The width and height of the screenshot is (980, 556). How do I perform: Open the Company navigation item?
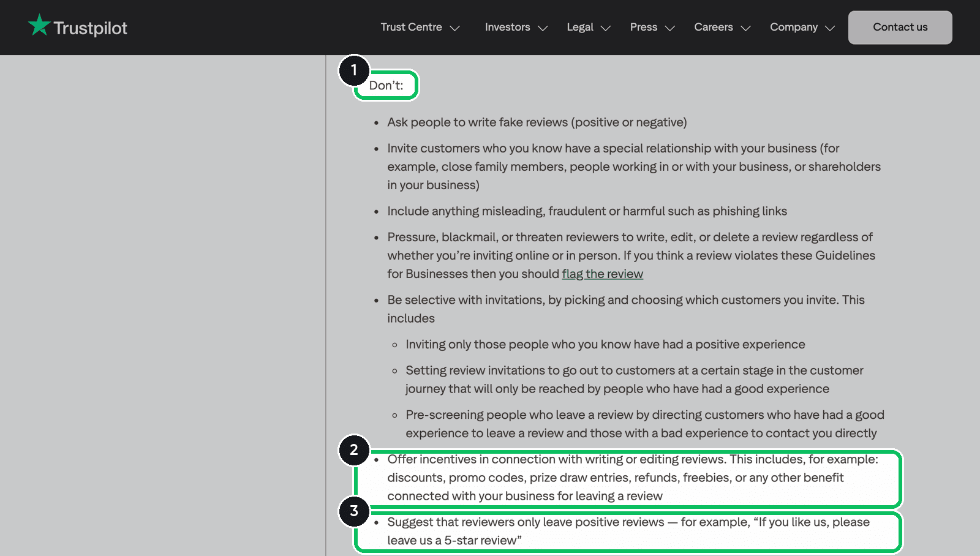coord(794,27)
